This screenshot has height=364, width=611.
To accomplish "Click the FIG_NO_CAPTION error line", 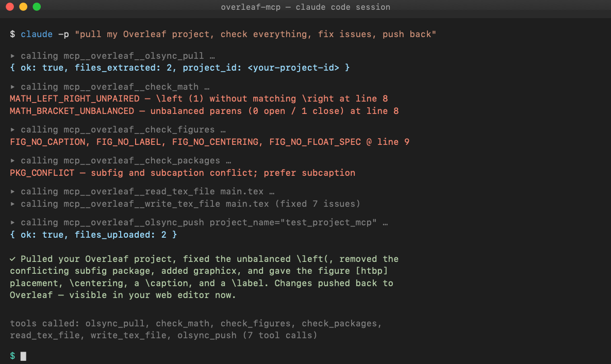I will coord(210,142).
